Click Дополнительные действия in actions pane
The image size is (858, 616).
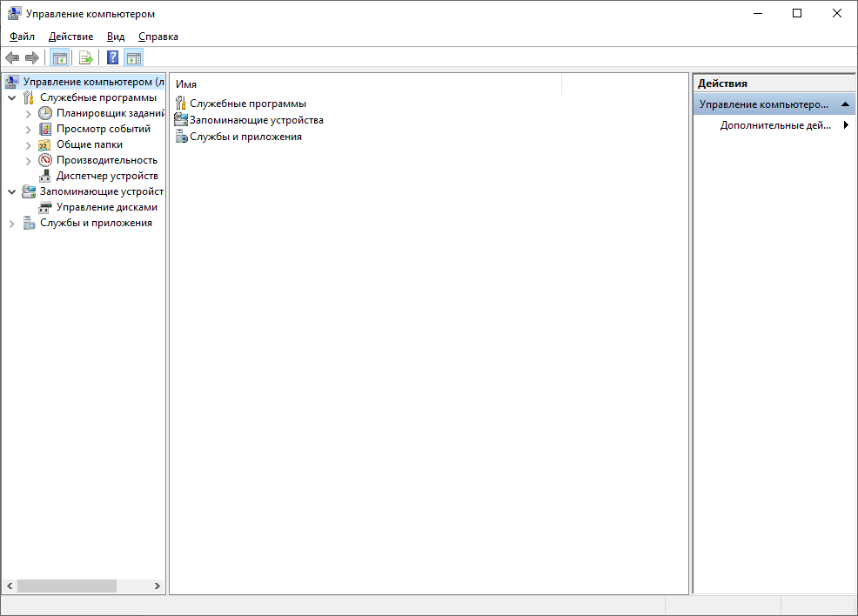point(775,125)
